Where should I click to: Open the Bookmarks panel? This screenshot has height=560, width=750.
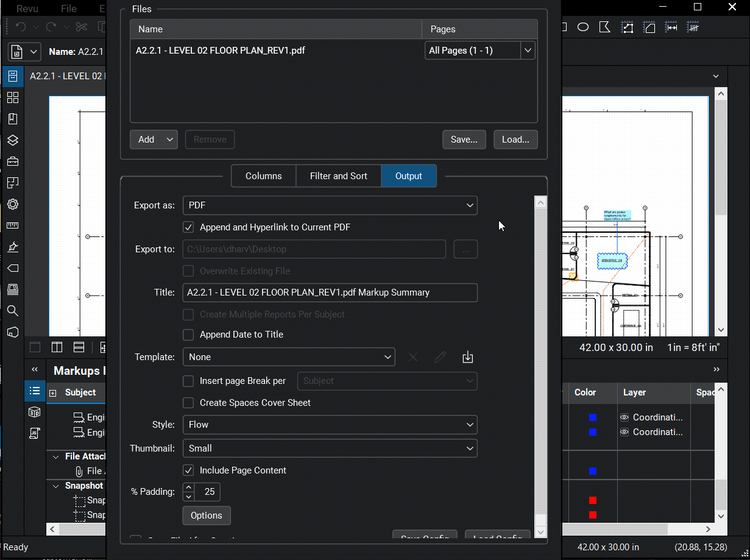(x=13, y=118)
